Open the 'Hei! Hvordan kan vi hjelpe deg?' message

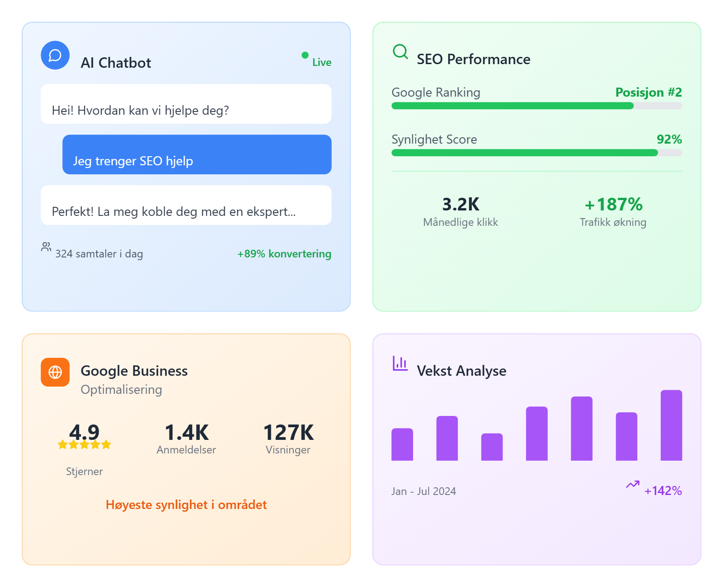pos(186,104)
